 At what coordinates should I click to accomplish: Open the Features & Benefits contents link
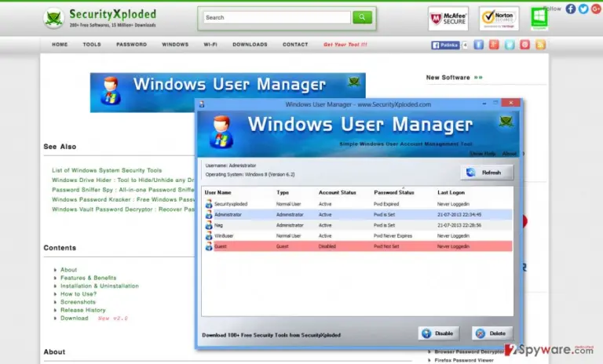pyautogui.click(x=89, y=278)
